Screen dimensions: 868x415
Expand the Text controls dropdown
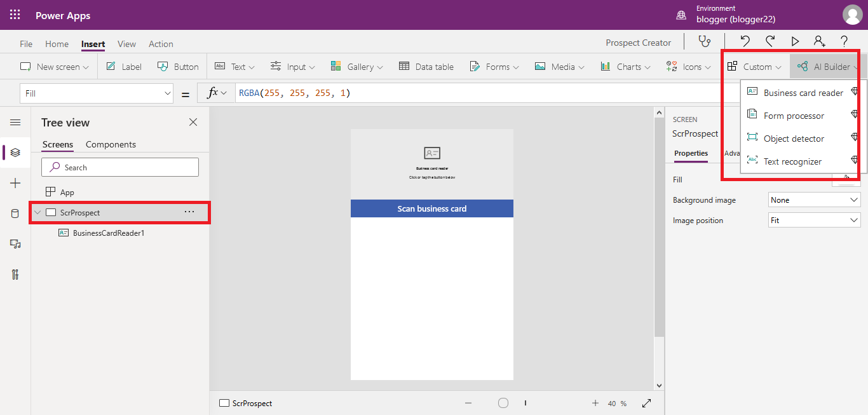[234, 67]
